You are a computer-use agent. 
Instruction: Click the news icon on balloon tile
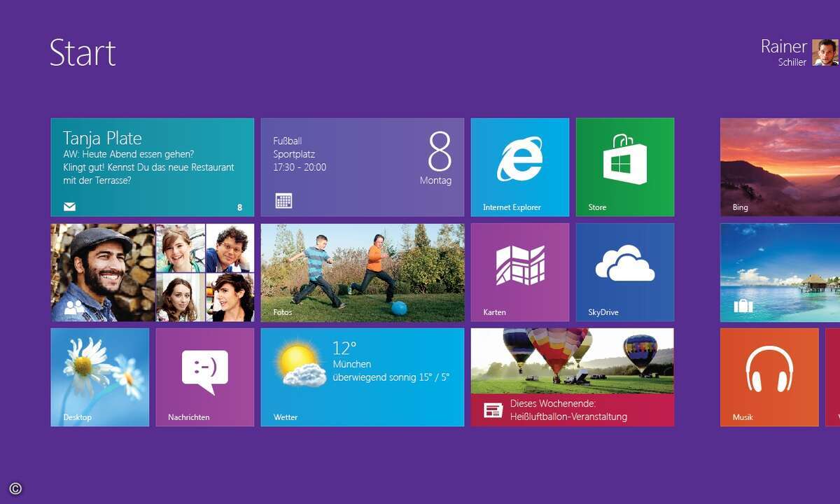point(493,410)
